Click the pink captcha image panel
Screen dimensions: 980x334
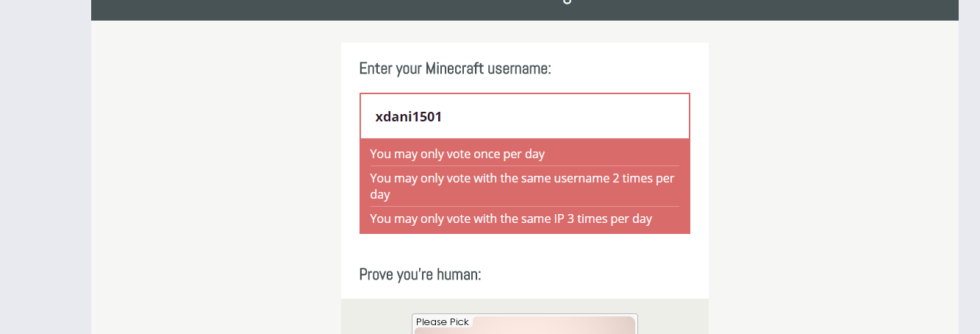[551, 325]
